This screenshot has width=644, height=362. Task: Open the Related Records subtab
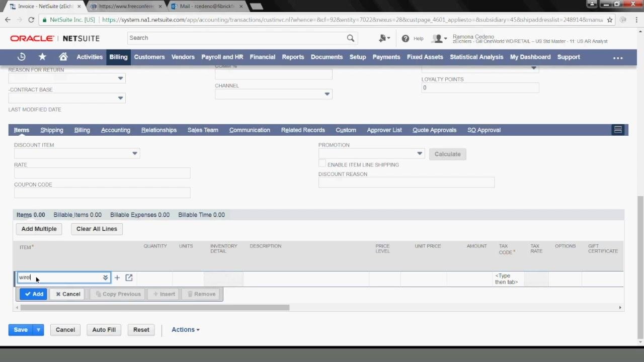[303, 130]
